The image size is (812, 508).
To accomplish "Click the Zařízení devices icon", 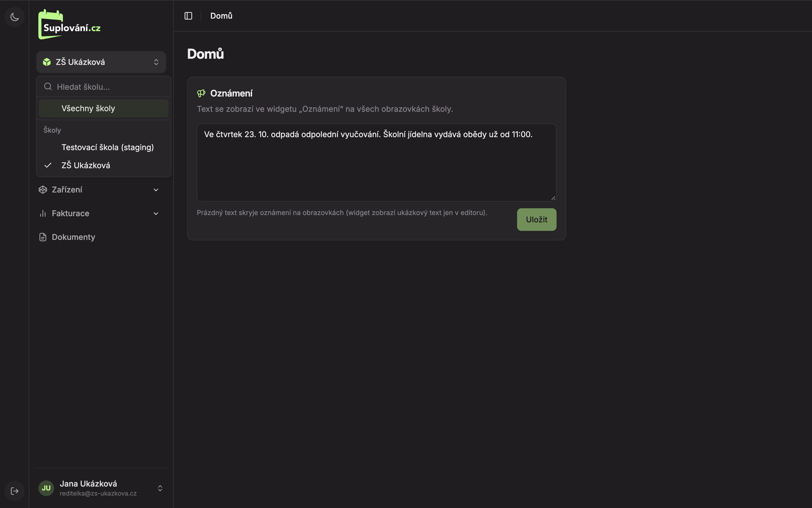I will 43,190.
